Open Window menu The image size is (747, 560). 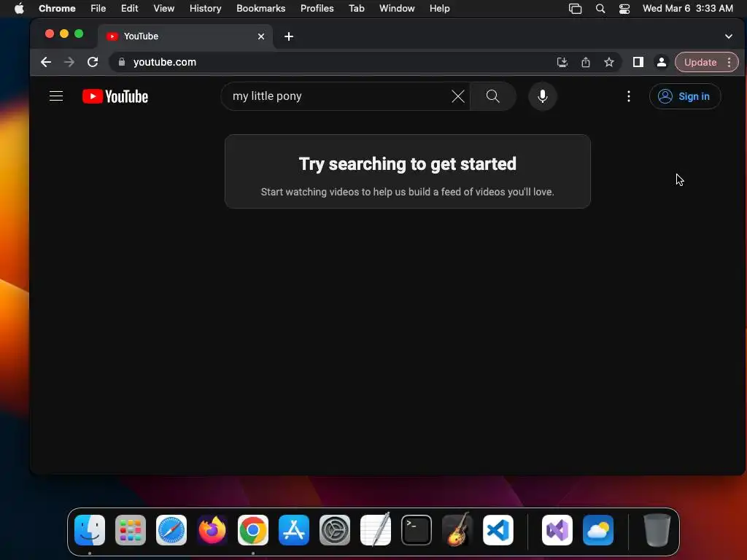tap(397, 8)
